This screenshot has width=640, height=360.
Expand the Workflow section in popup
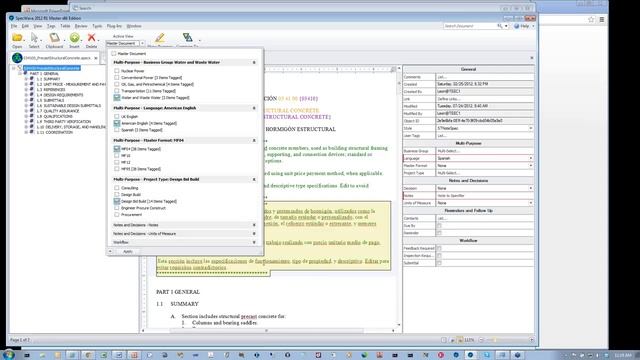(254, 242)
